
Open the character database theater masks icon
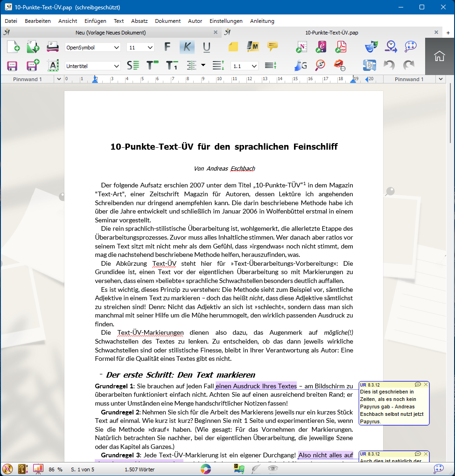click(371, 47)
